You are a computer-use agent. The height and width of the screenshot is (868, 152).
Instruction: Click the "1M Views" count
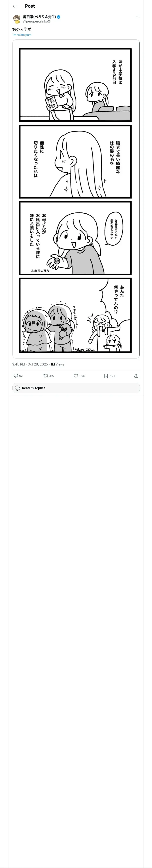point(57,364)
